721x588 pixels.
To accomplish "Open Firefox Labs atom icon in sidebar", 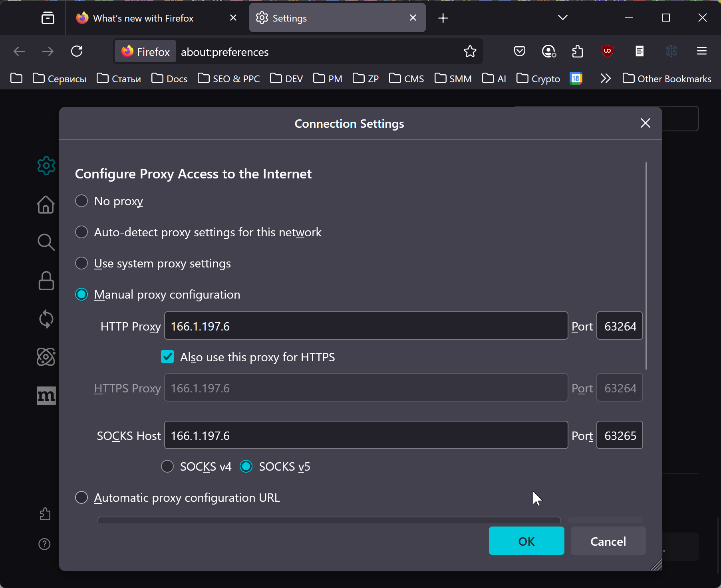I will (x=46, y=357).
